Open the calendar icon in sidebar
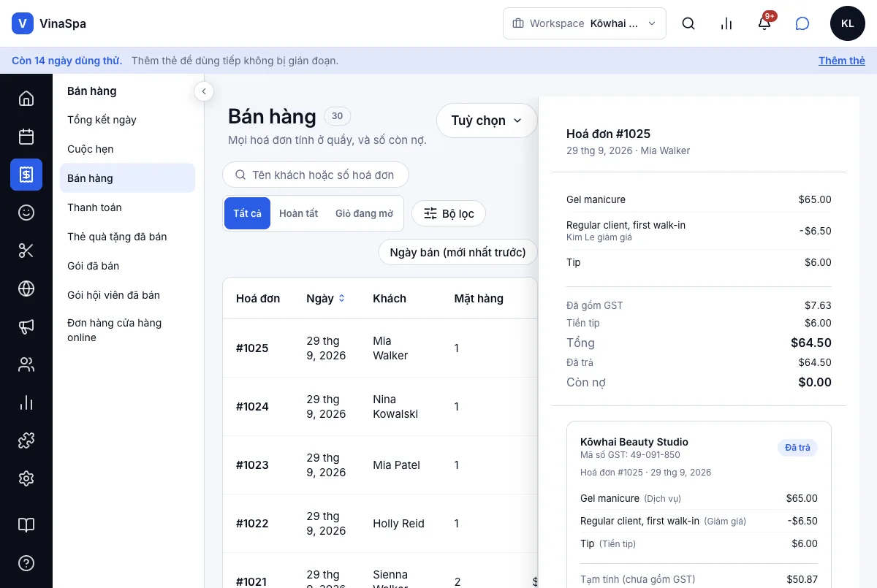This screenshot has height=588, width=877. (x=26, y=137)
